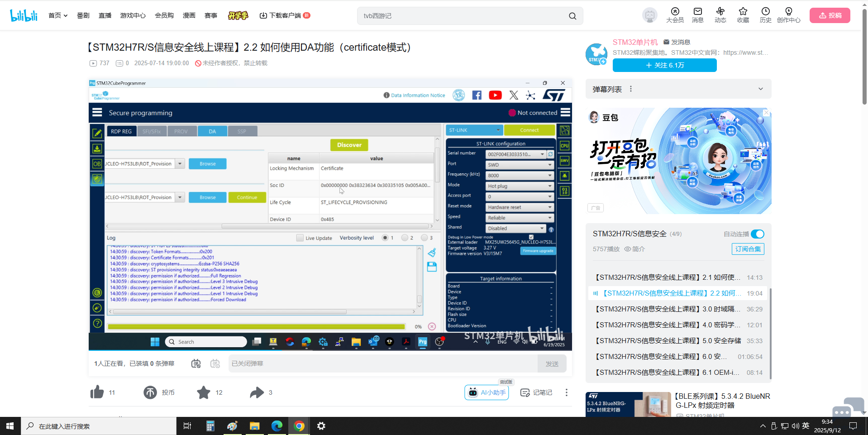
Task: Click the video player area
Action: click(x=330, y=214)
